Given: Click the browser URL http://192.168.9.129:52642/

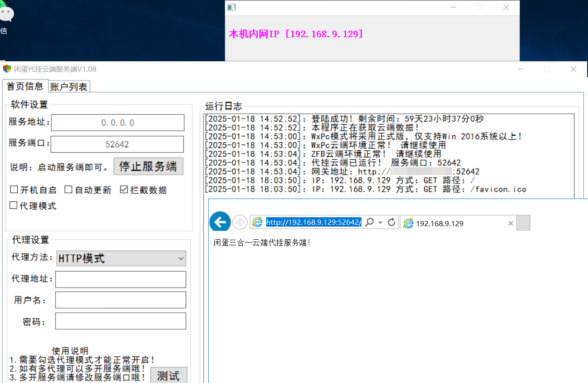Looking at the screenshot, I should point(314,222).
